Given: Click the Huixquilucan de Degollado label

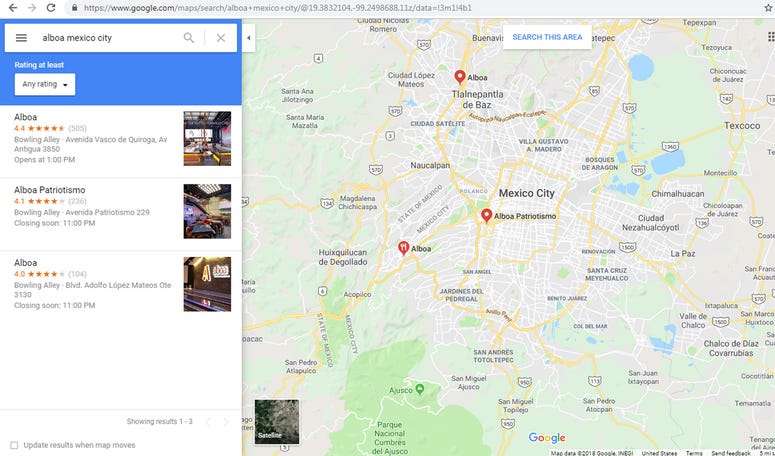Looking at the screenshot, I should [343, 257].
